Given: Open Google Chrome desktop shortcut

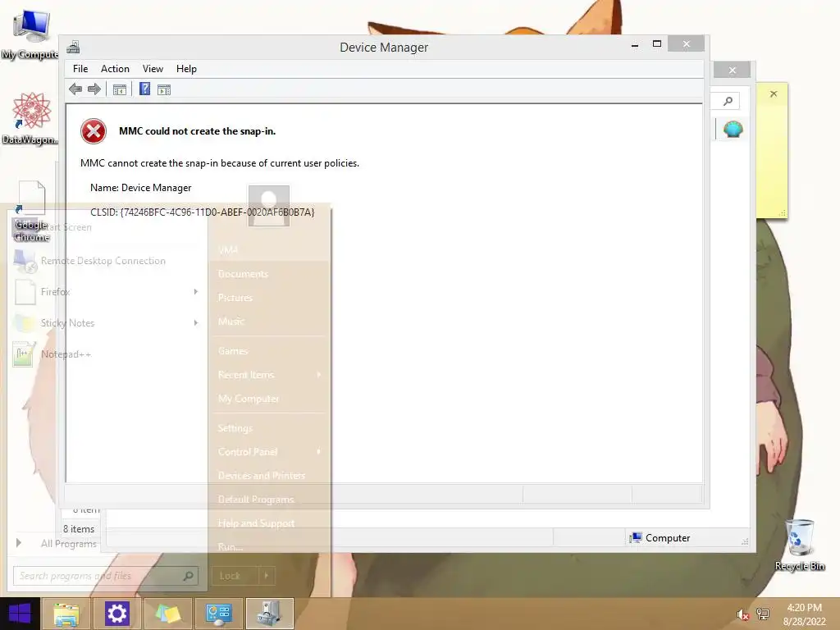Looking at the screenshot, I should coord(31,212).
